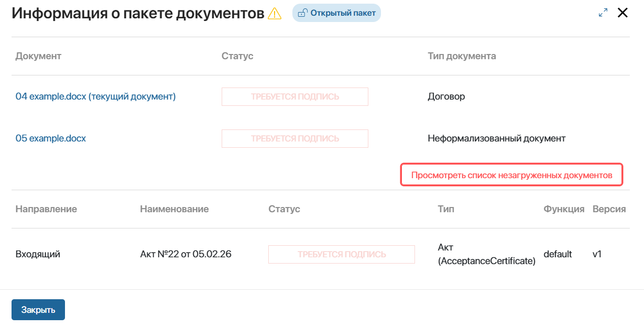
Task: Click the signature-required status of Акт №22
Action: [341, 254]
